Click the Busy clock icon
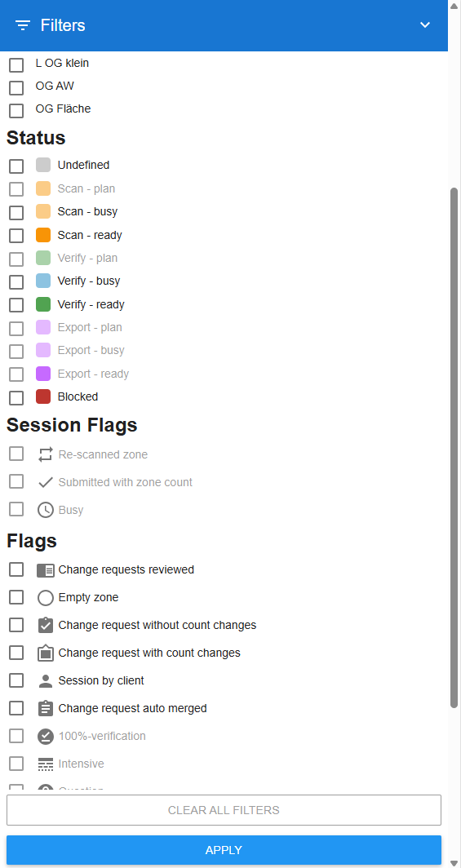Image resolution: width=461 pixels, height=868 pixels. click(46, 510)
